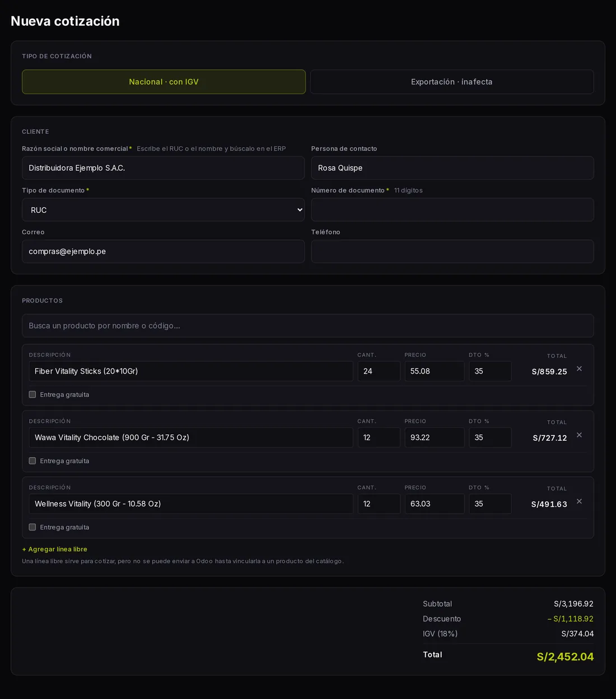Edit price 93.22 for Wawa Vitality Chocolate

click(435, 437)
